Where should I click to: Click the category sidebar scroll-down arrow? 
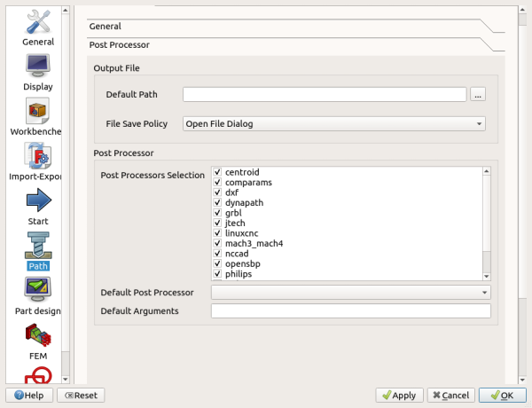click(66, 380)
